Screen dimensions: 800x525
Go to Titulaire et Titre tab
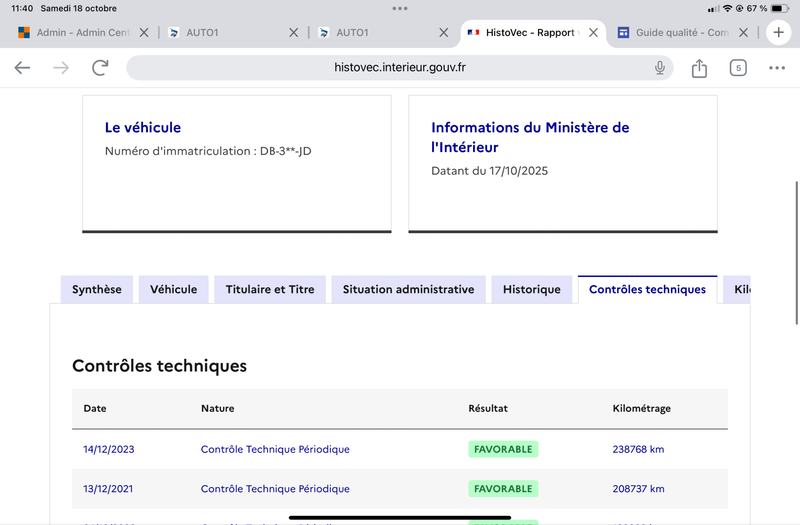[270, 290]
